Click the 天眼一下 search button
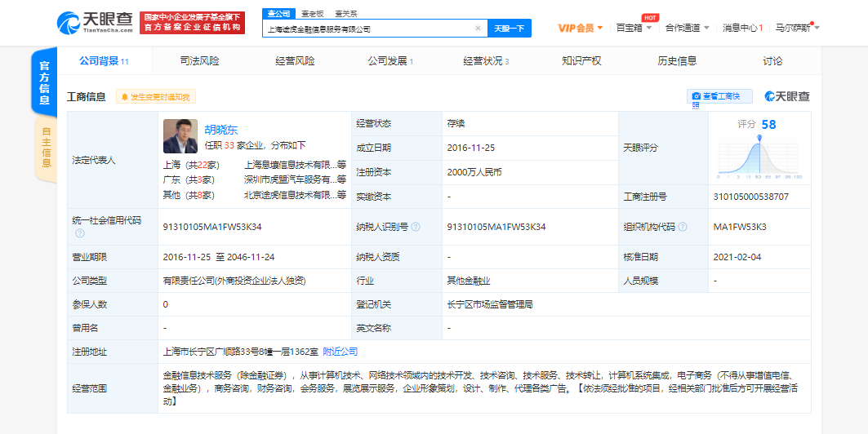 point(510,29)
